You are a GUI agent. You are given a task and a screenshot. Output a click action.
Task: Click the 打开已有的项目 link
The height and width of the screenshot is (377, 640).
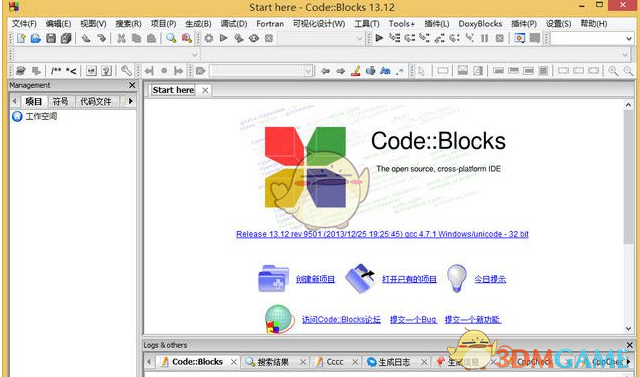pos(409,279)
